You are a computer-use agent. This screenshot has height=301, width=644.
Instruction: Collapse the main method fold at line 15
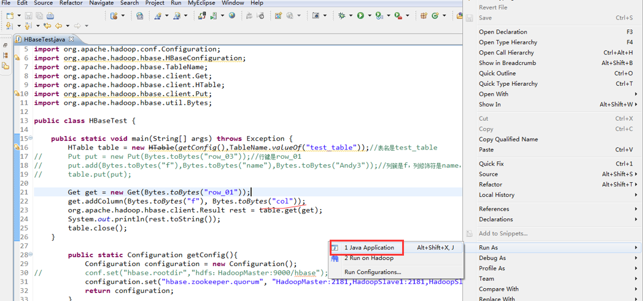31,138
